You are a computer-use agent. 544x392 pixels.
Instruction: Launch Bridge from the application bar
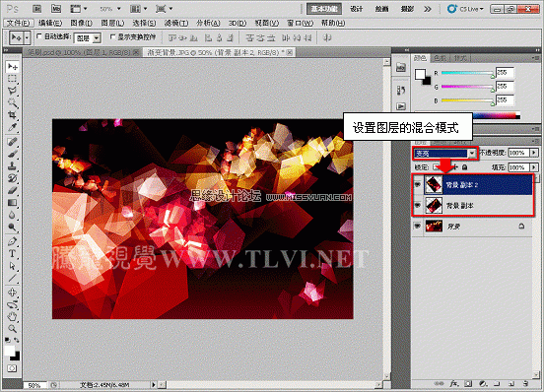(x=36, y=9)
